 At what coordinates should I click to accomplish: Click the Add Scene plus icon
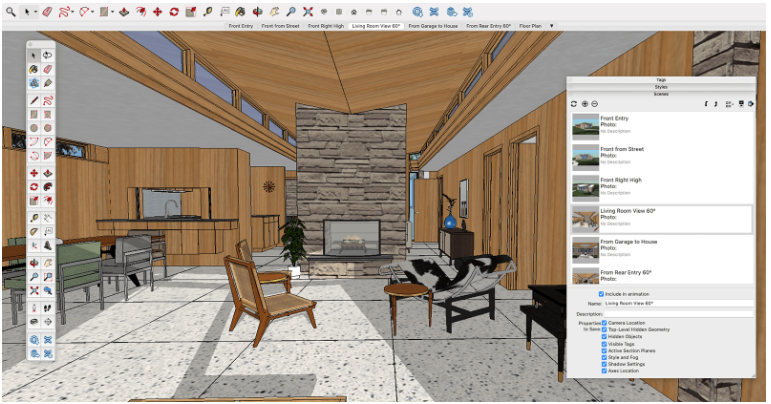(x=584, y=103)
